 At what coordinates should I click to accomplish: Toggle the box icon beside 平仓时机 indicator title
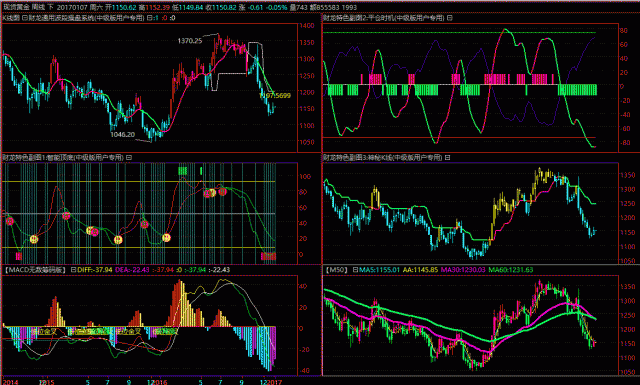(449, 18)
